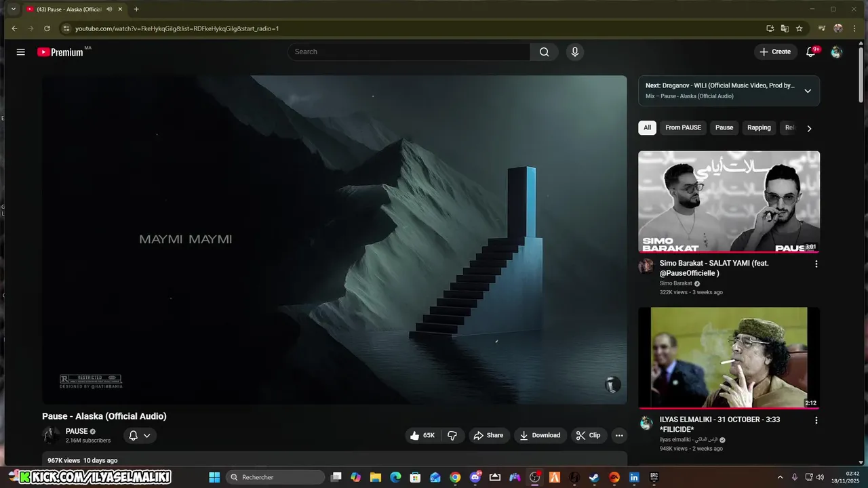The width and height of the screenshot is (868, 488).
Task: Open Simo Barakat channel avatar
Action: click(x=646, y=266)
